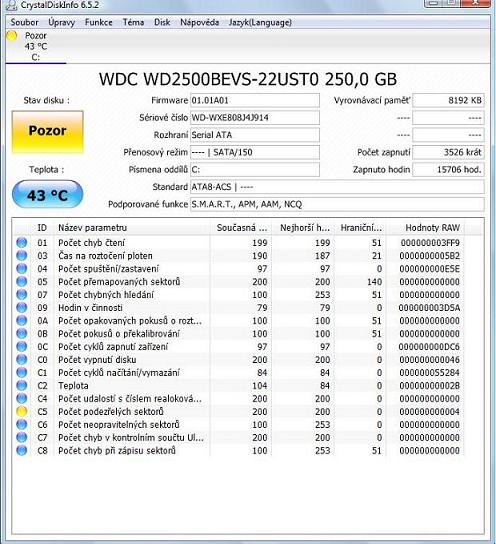The image size is (496, 544).
Task: Click the status icon for row C6 Počet neopravitelných sektorů
Action: coord(22,424)
